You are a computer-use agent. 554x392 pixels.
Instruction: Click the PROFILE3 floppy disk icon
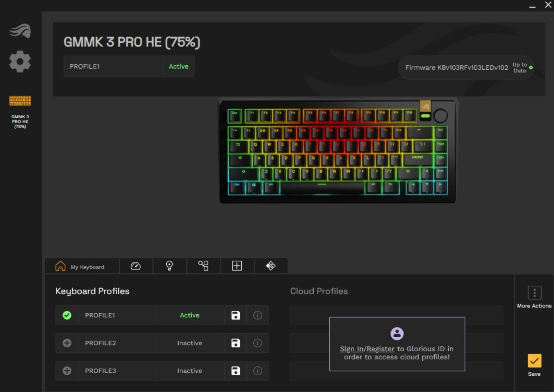236,371
